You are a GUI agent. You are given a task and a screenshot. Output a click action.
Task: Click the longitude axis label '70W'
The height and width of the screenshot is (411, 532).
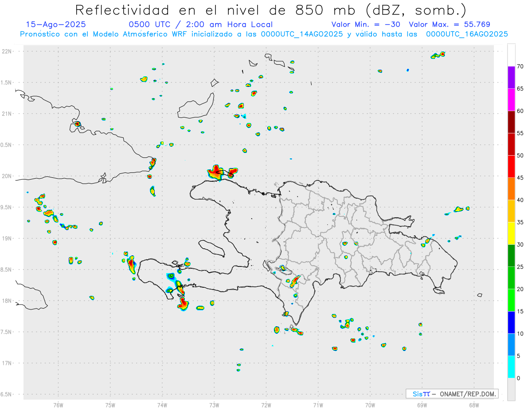pos(370,405)
